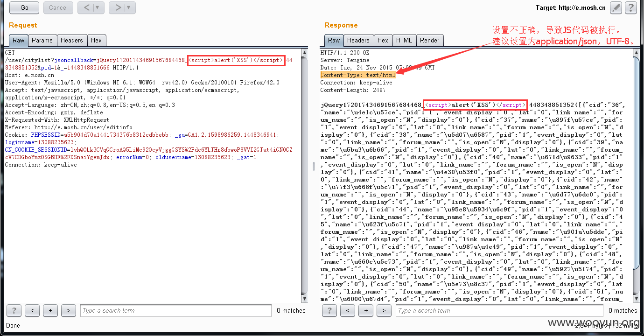644x336 pixels.
Task: Open the back history dropdown arrow
Action: click(x=98, y=7)
